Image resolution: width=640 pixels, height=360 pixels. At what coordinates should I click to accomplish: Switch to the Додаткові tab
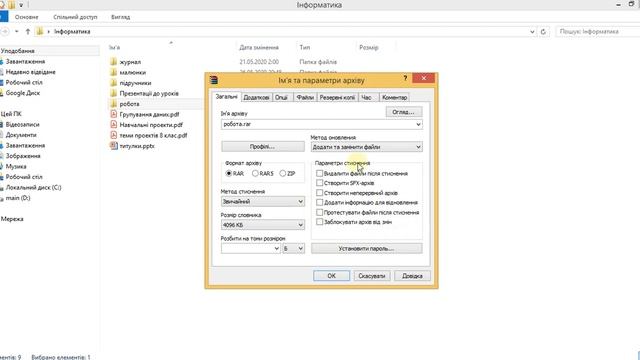click(x=256, y=98)
